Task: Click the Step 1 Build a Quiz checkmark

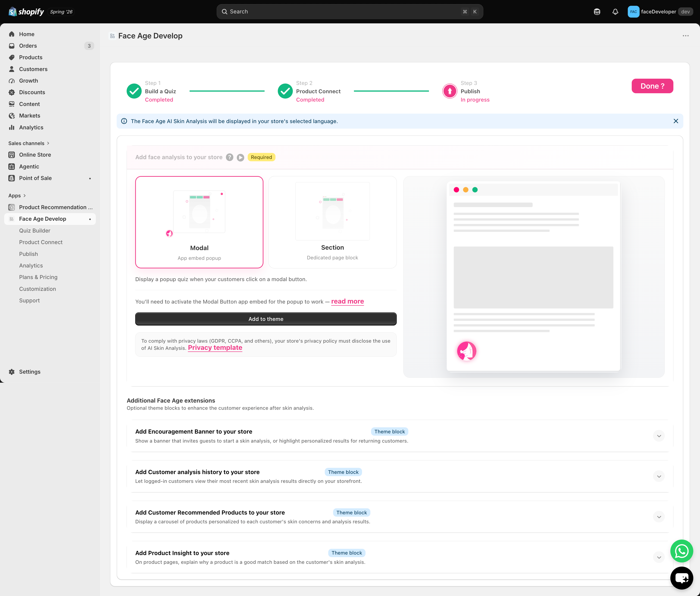Action: tap(134, 91)
